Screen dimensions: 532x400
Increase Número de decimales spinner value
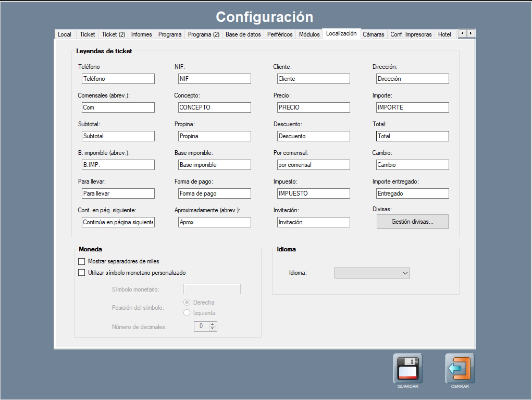point(212,324)
